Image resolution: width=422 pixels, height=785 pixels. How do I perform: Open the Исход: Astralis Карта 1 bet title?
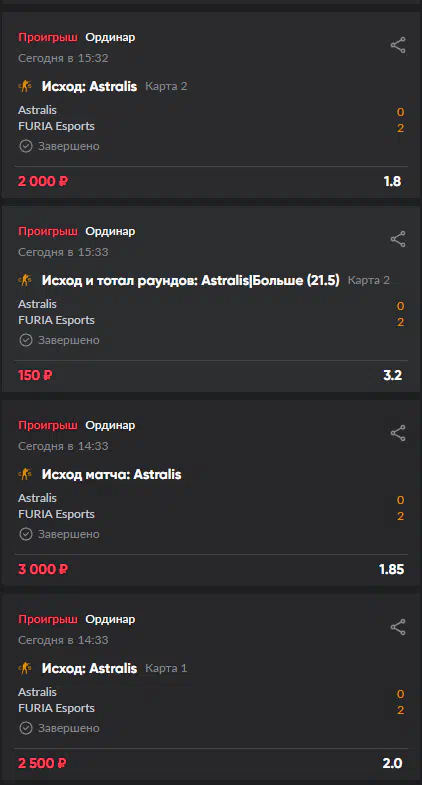89,668
